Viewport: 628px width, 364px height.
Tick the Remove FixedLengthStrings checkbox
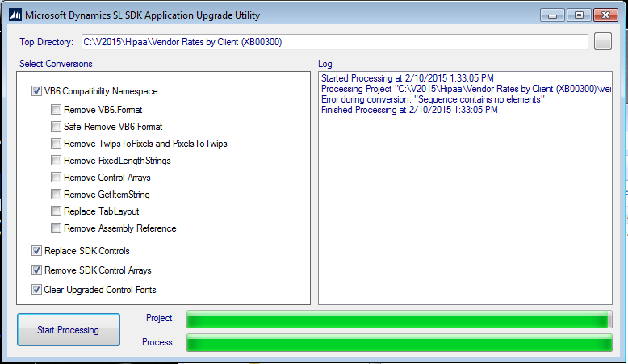pos(56,160)
